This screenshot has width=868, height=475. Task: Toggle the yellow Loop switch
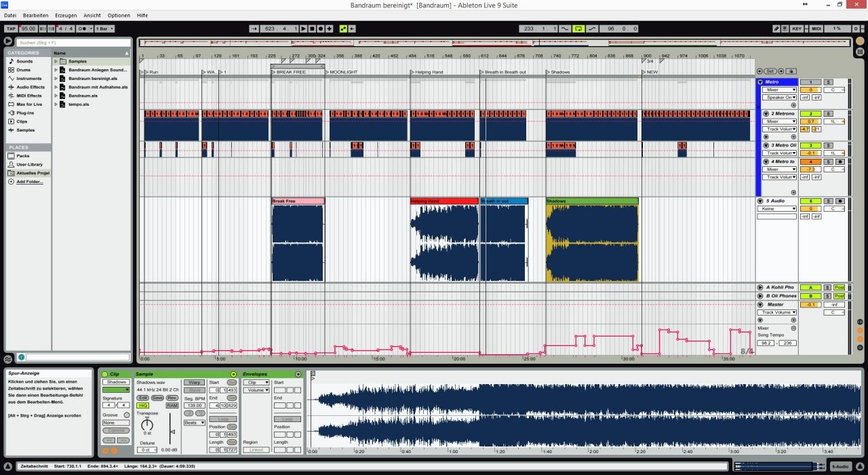coord(578,28)
